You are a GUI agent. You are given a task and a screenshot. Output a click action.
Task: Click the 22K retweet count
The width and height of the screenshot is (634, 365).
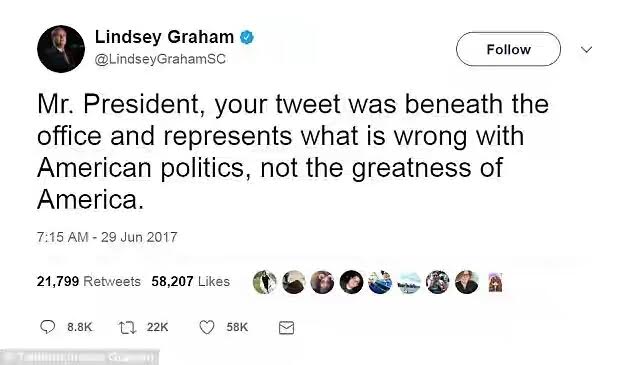pyautogui.click(x=157, y=327)
